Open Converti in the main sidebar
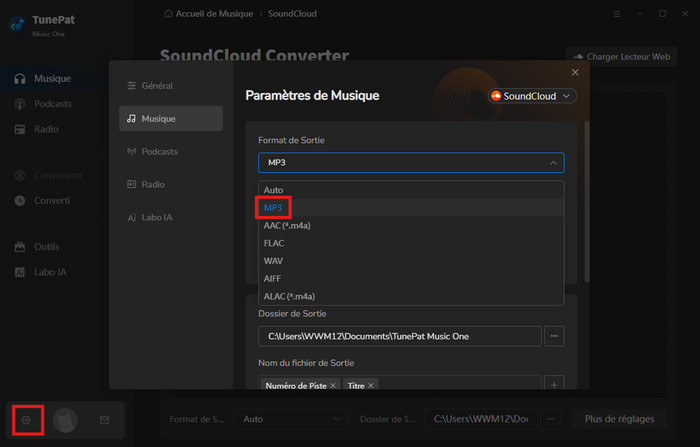This screenshot has width=700, height=447. 54,201
